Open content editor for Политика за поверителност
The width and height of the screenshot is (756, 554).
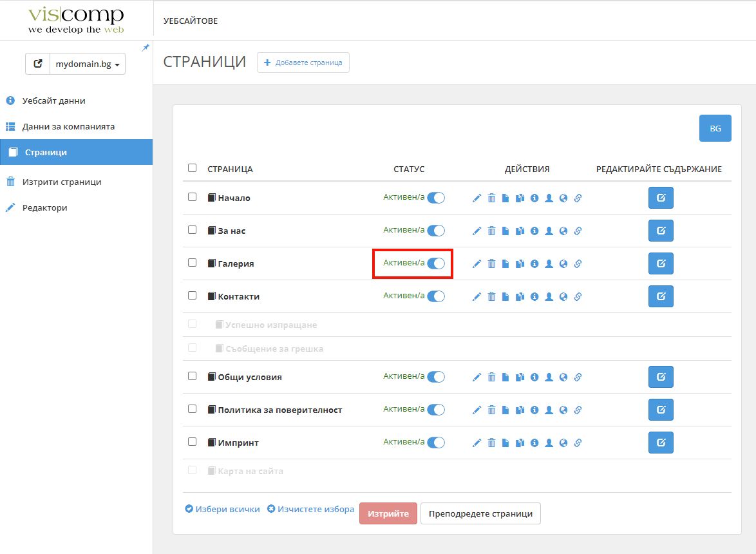pos(660,410)
